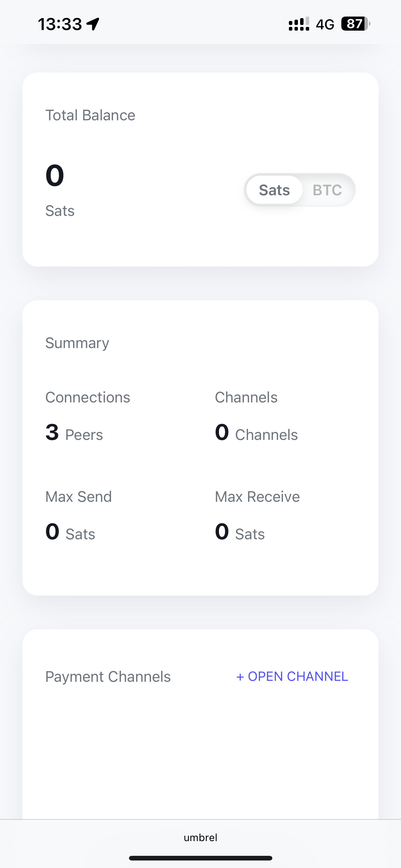Tap the location arrow icon in status bar
The image size is (401, 868).
click(93, 24)
